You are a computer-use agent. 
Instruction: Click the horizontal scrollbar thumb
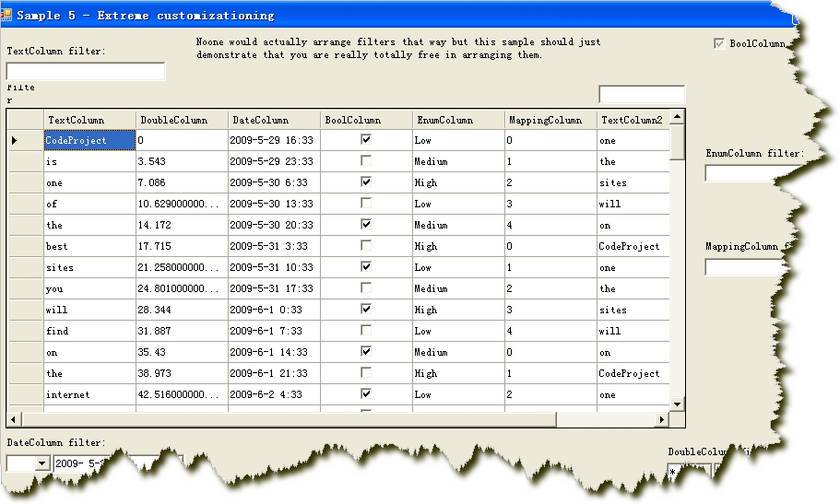(289, 419)
